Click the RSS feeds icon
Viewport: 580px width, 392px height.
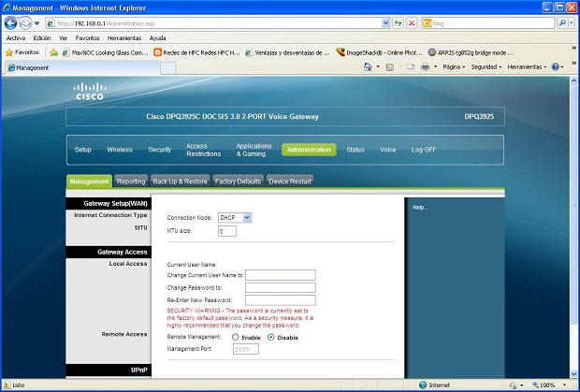pos(389,67)
